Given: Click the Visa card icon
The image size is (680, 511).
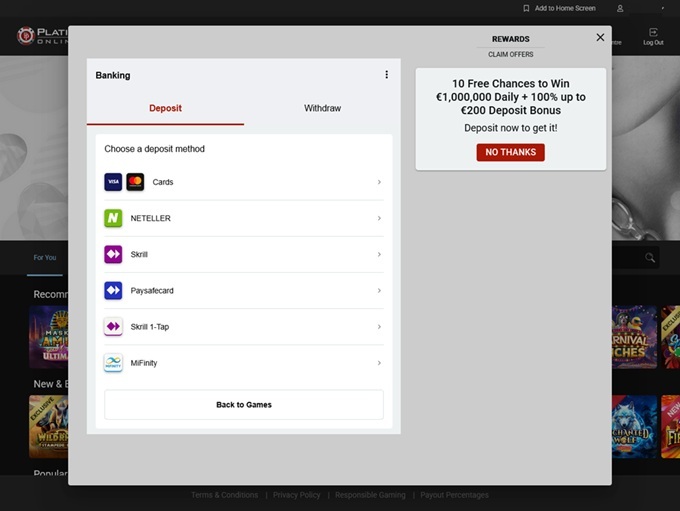Looking at the screenshot, I should click(113, 182).
